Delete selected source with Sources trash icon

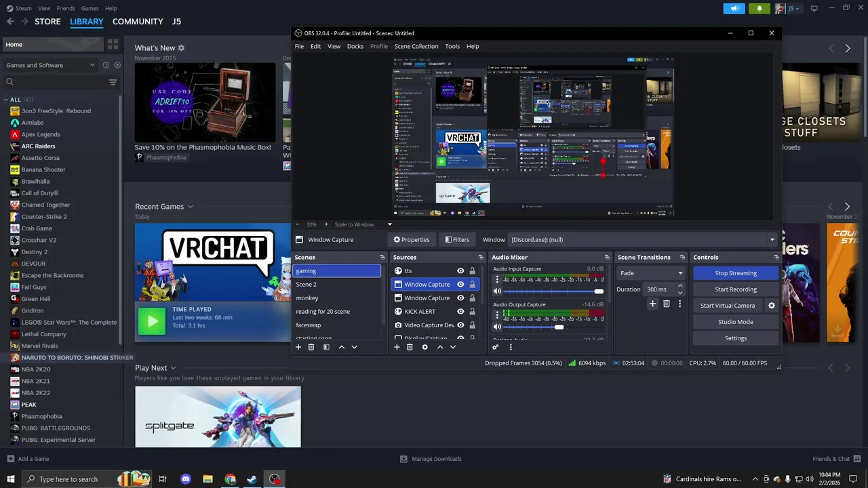410,347
